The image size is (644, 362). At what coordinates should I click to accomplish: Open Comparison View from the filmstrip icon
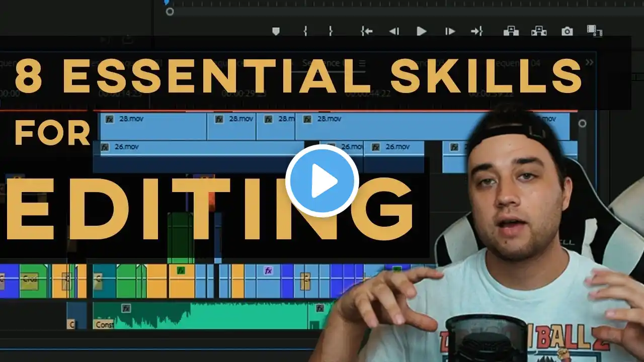[x=595, y=31]
